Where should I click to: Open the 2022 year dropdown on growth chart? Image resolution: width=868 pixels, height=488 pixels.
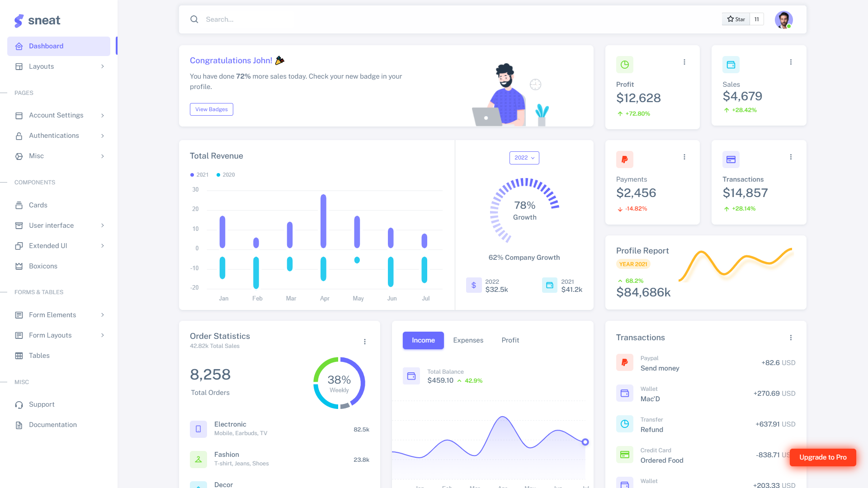coord(524,157)
